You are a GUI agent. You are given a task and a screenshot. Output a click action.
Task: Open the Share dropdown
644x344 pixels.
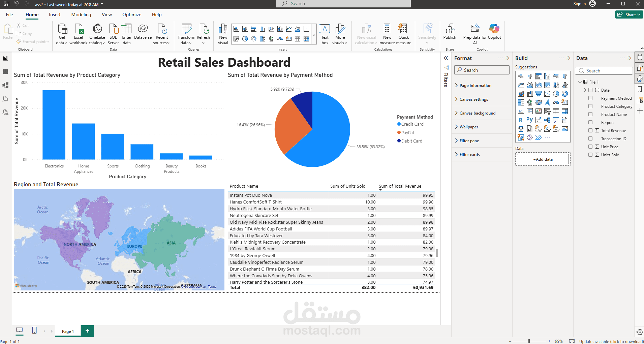tap(629, 14)
